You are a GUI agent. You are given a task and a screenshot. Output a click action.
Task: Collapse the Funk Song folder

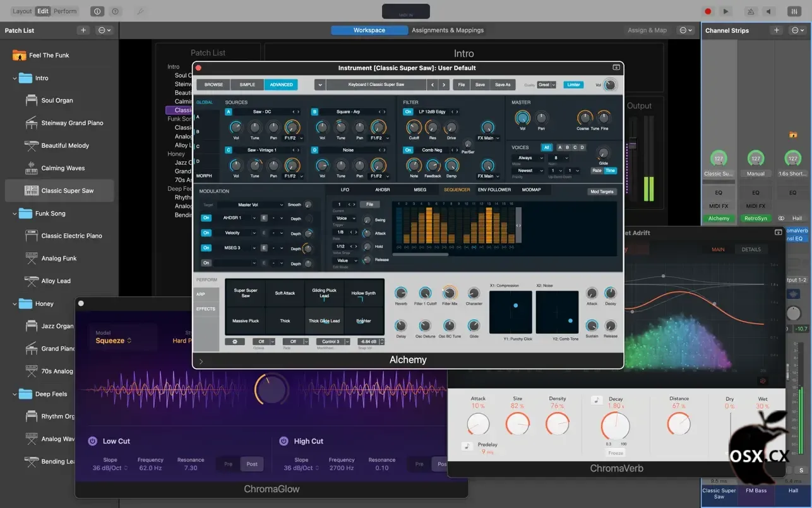15,214
